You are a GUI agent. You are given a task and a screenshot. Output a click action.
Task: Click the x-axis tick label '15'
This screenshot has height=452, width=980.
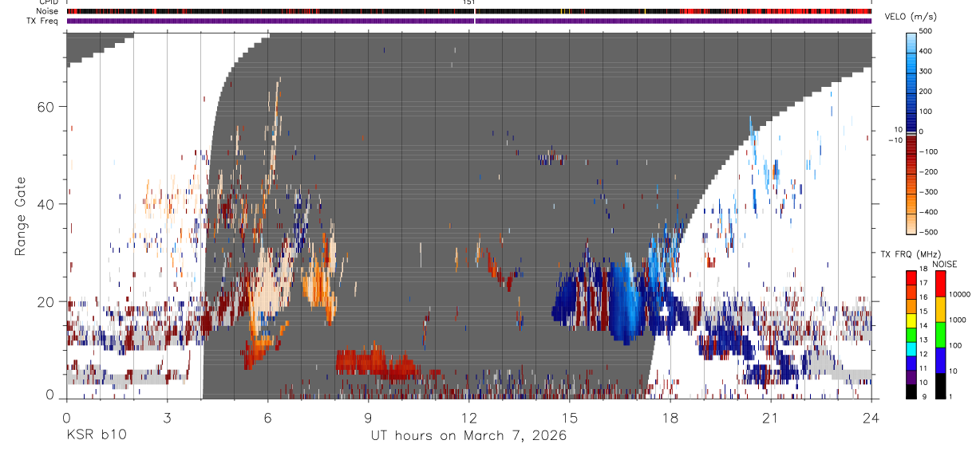pyautogui.click(x=569, y=417)
